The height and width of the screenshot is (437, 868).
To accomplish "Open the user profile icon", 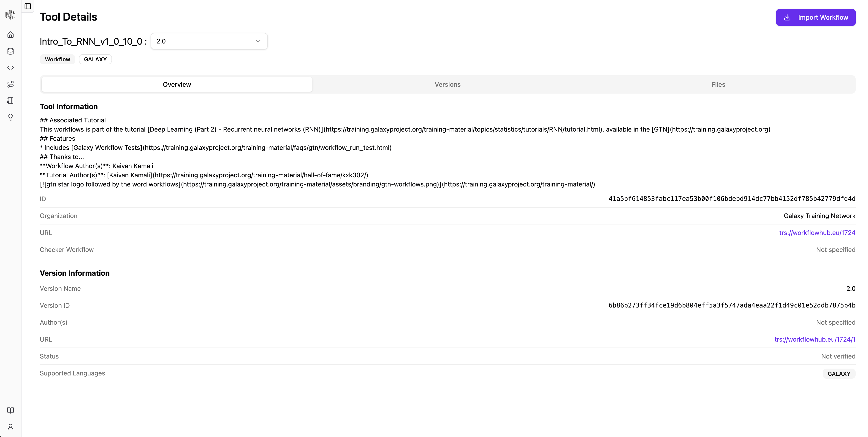I will (x=11, y=427).
